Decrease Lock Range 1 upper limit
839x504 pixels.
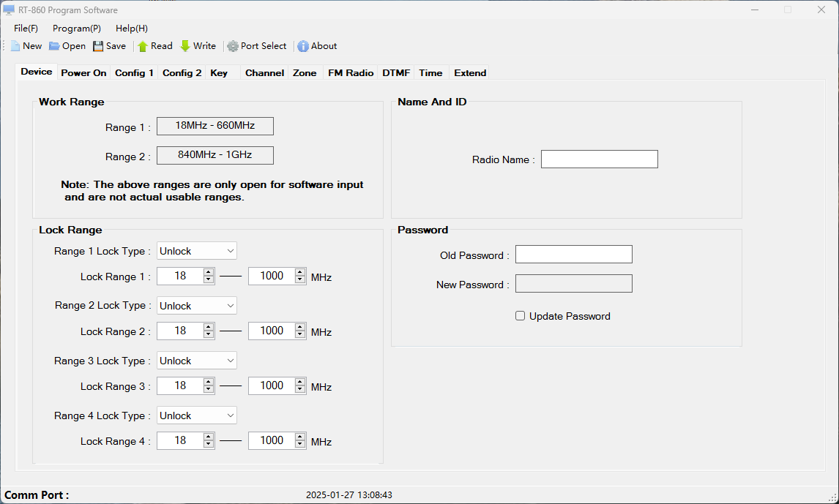[300, 279]
